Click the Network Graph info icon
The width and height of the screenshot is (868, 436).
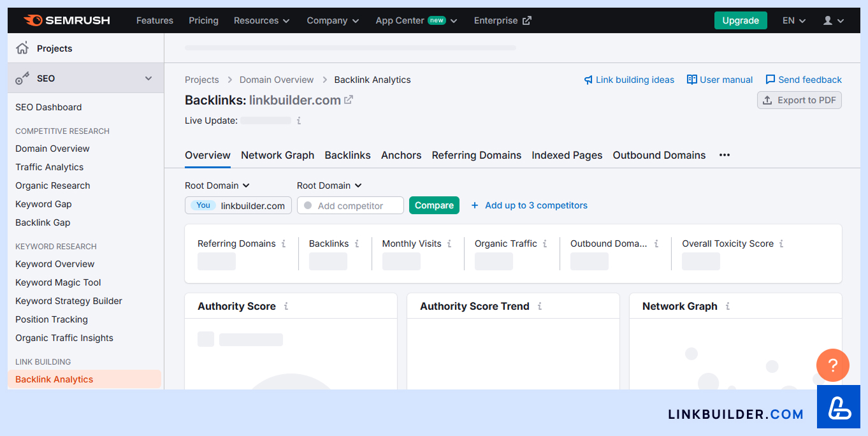pos(728,306)
